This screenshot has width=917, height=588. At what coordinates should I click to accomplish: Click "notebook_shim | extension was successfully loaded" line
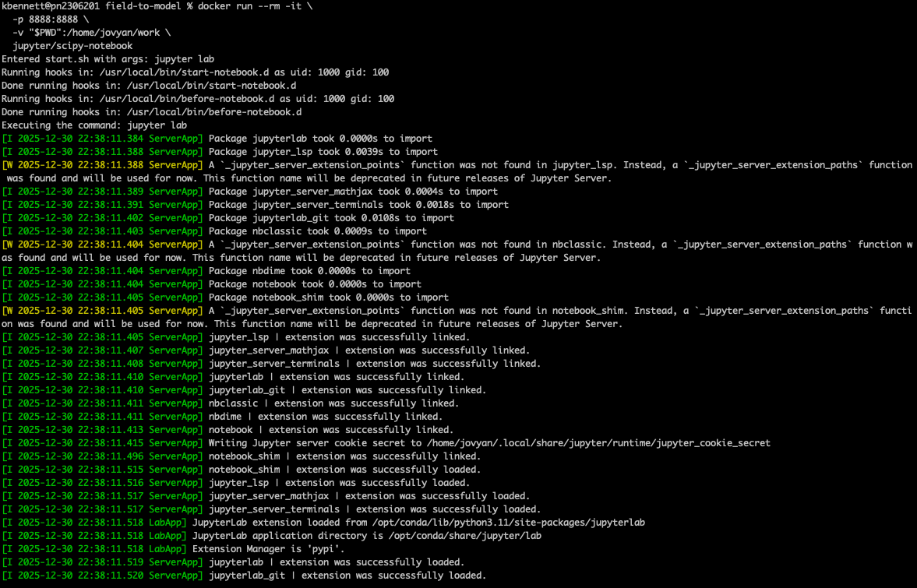(344, 470)
